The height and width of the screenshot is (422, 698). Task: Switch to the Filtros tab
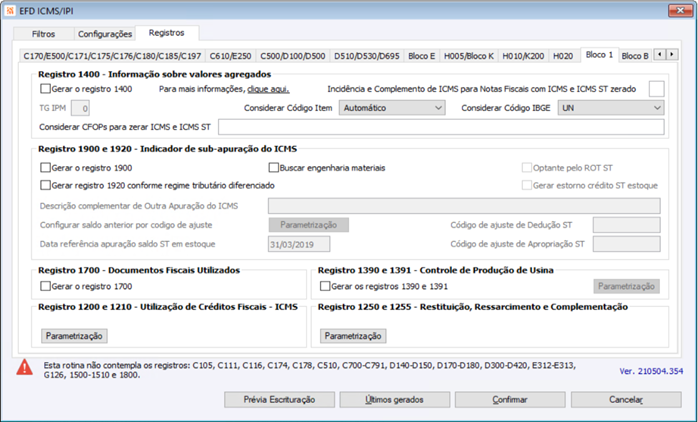(43, 34)
